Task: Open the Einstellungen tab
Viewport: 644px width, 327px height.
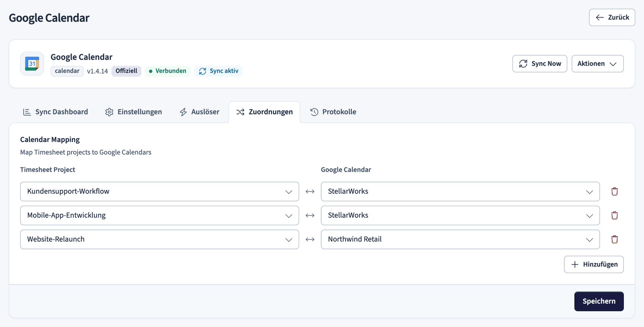Action: click(x=134, y=112)
